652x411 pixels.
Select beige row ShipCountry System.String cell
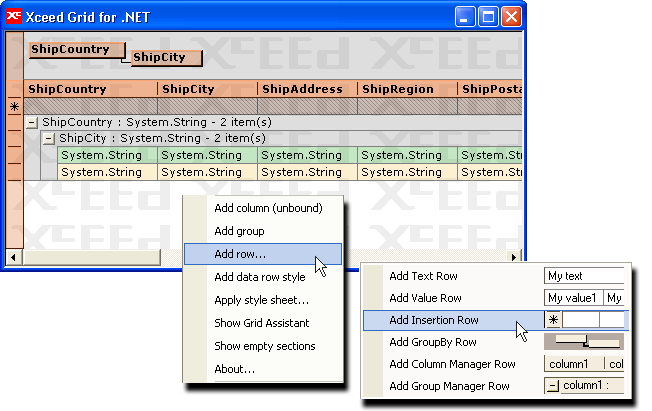coord(107,172)
